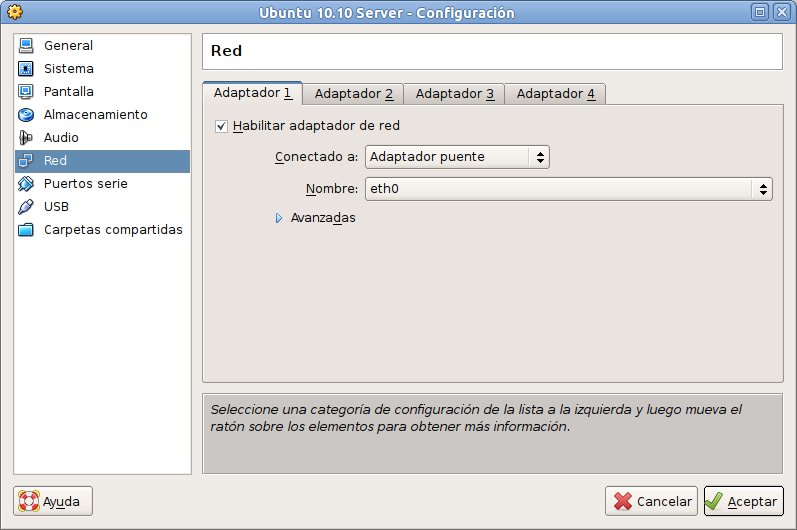The width and height of the screenshot is (797, 530).
Task: Maximize the configuration window
Action: (760, 12)
